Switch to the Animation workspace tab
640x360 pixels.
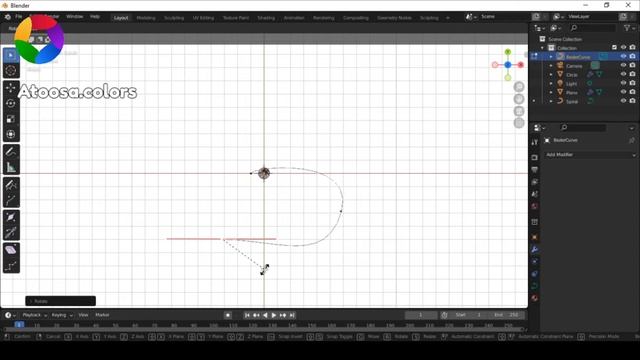(x=294, y=18)
